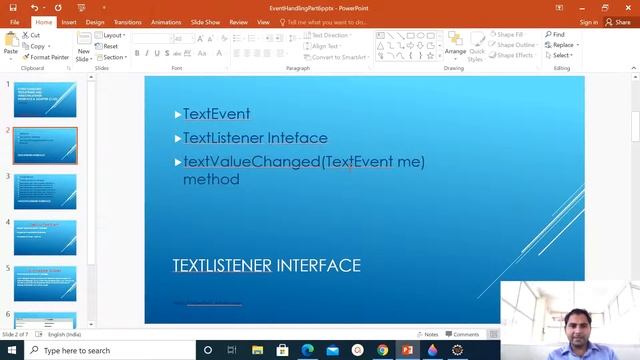
Task: Cut the selection
Action: click(31, 35)
